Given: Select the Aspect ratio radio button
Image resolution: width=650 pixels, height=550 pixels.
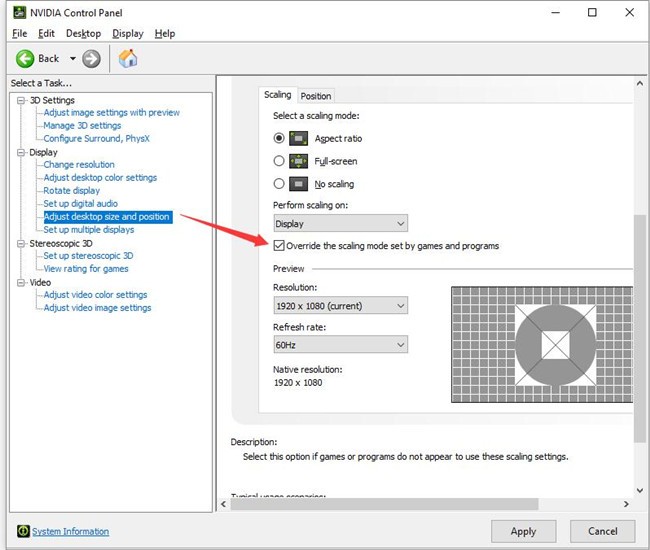Looking at the screenshot, I should (x=279, y=138).
